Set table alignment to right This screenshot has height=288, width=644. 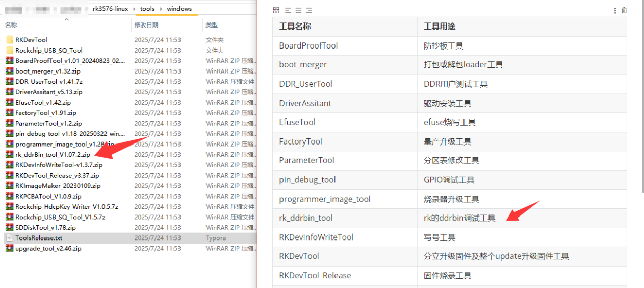point(309,10)
